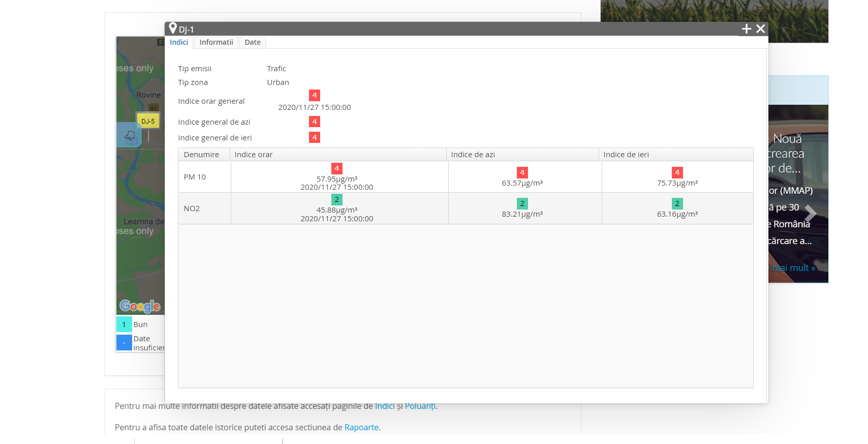This screenshot has width=868, height=444.
Task: Click the 'Indice orar' column header
Action: [254, 155]
